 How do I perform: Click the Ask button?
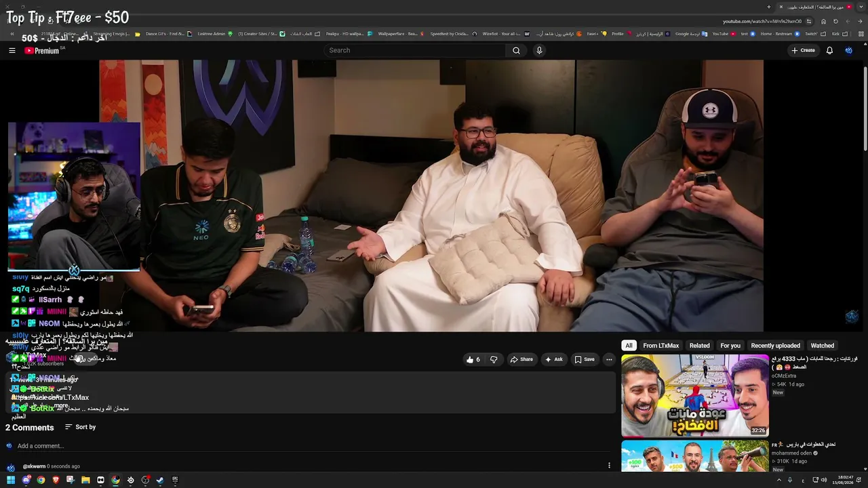coord(554,360)
